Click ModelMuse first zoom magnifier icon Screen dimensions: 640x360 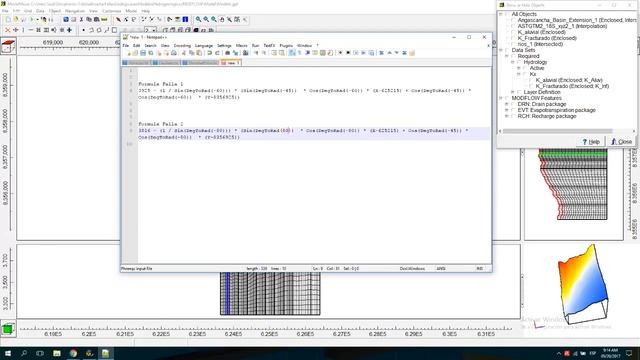pos(198,19)
